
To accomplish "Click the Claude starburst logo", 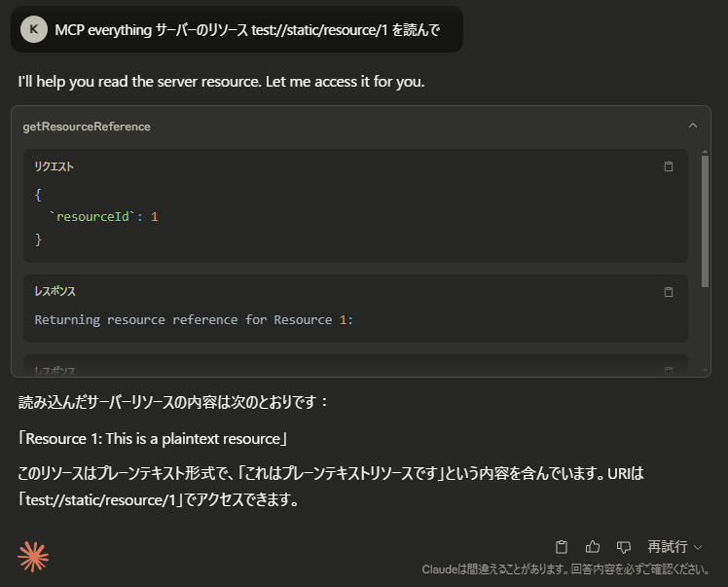I will pyautogui.click(x=33, y=556).
